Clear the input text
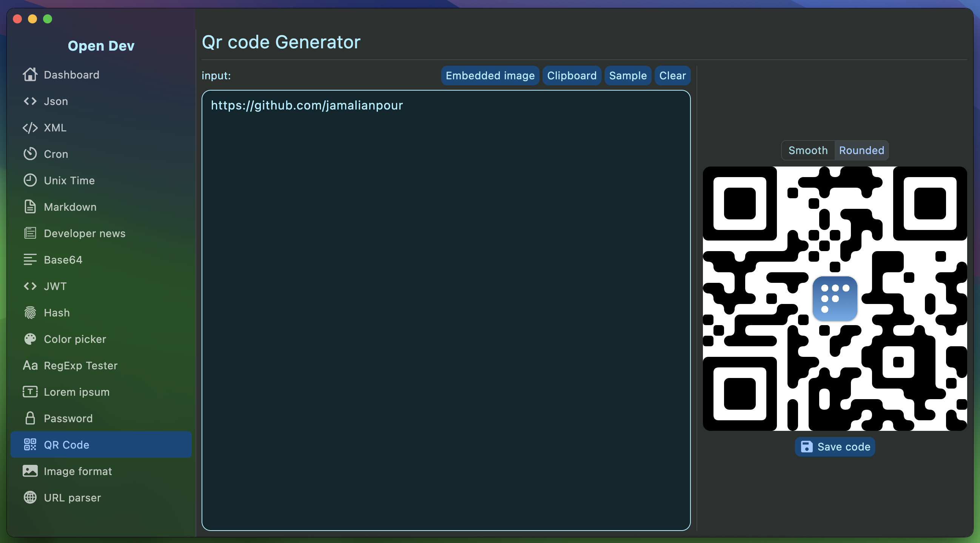 click(672, 76)
